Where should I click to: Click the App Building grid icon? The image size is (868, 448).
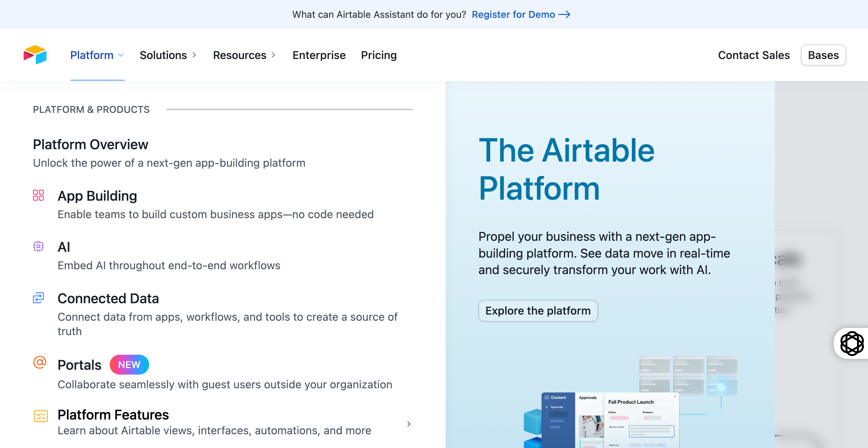coord(38,195)
